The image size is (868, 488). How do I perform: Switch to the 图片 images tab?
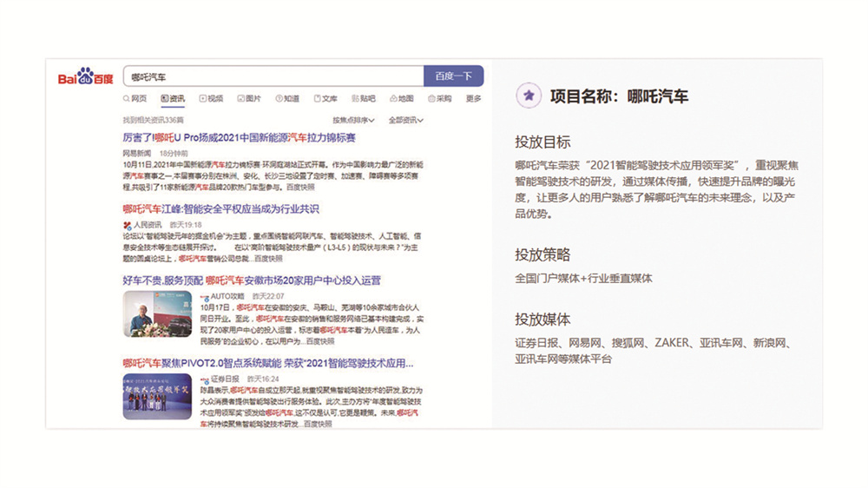(248, 99)
